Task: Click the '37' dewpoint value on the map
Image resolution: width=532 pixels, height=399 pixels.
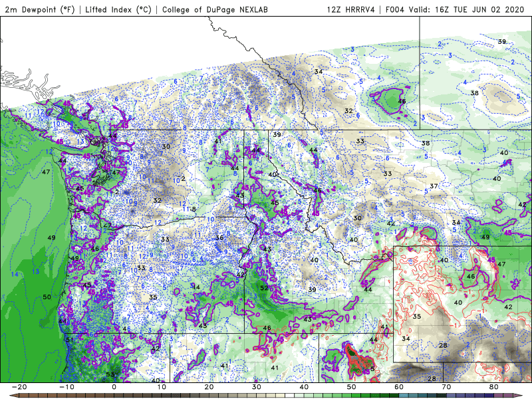Action: pyautogui.click(x=434, y=186)
